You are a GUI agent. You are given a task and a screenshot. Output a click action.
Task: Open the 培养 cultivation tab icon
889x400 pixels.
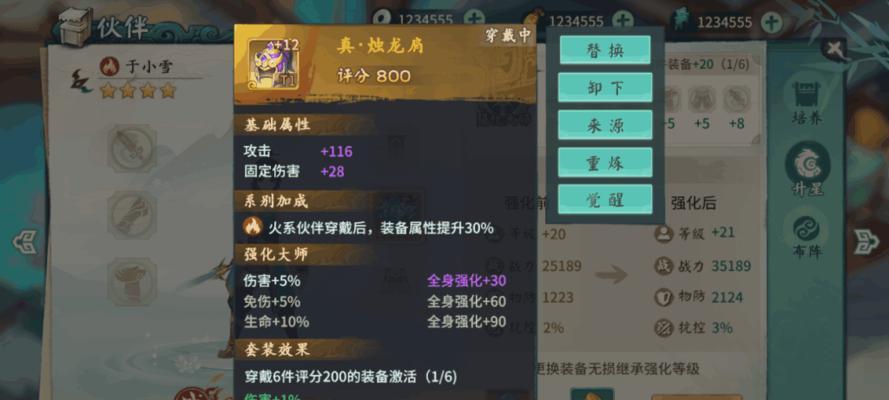click(x=806, y=102)
